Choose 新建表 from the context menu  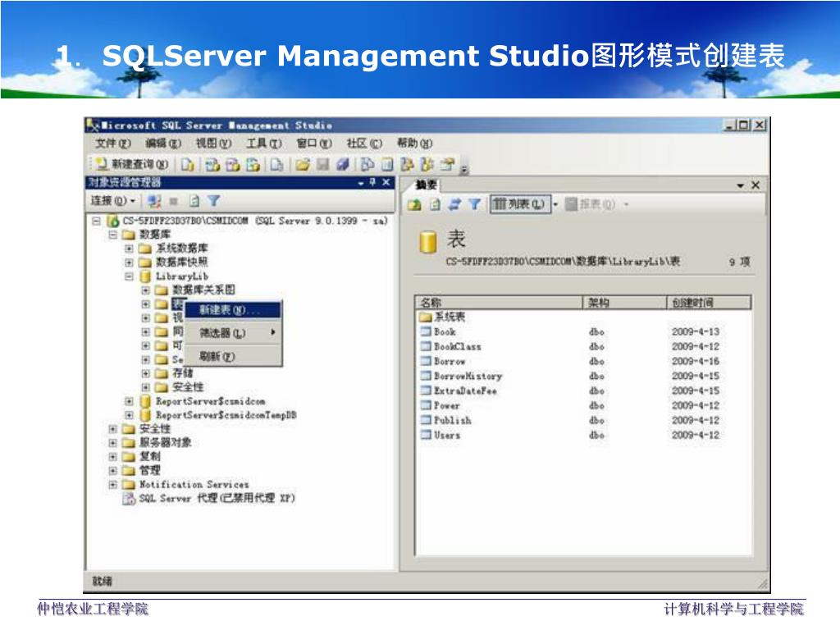[233, 310]
